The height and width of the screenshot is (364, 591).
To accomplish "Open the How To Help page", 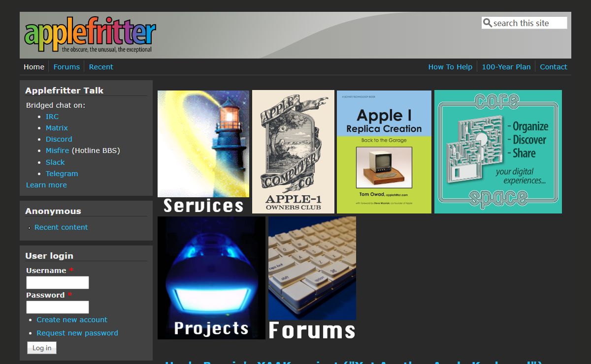I will (450, 67).
